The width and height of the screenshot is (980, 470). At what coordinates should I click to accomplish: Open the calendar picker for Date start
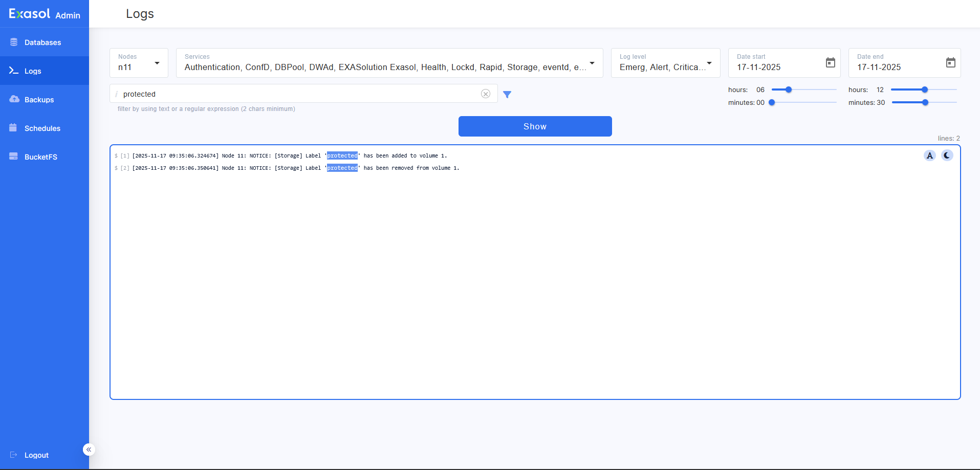click(x=830, y=62)
